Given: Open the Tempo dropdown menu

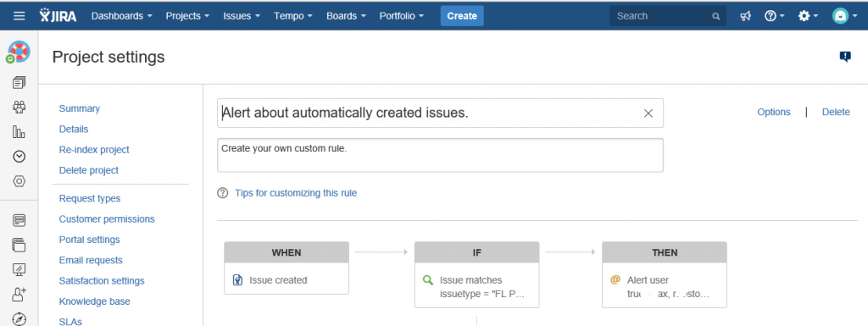Looking at the screenshot, I should point(292,16).
